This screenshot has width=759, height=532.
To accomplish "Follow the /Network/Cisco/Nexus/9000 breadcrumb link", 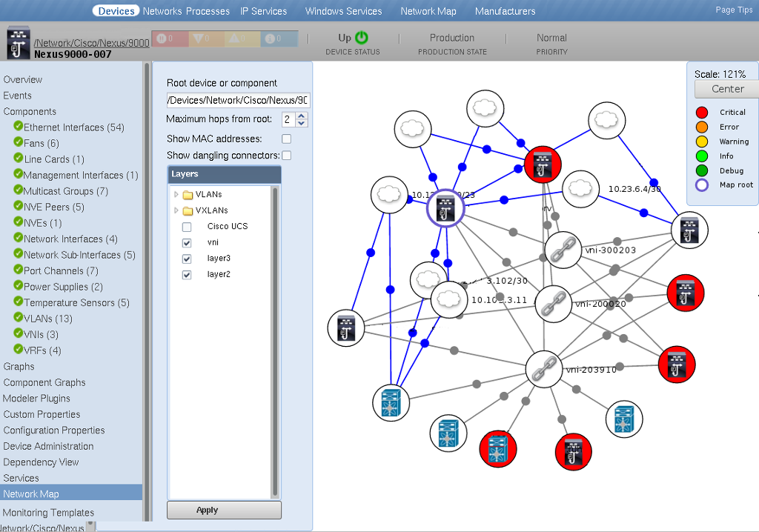I will (x=91, y=43).
